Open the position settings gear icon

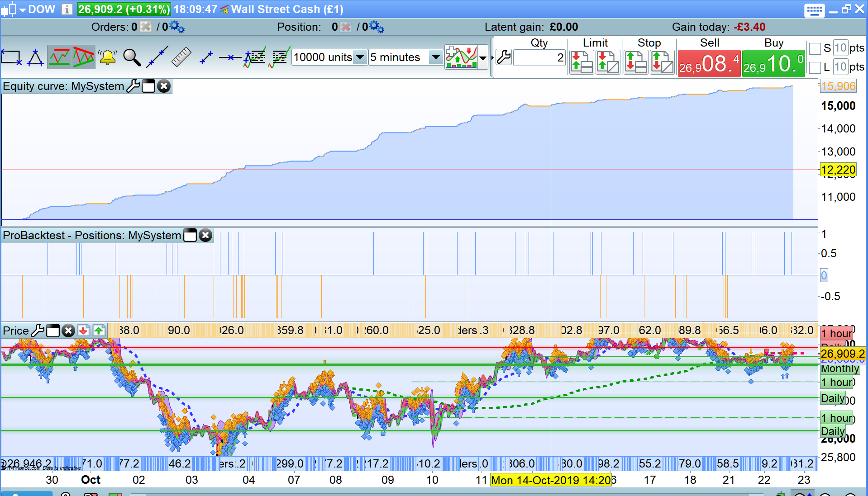377,27
